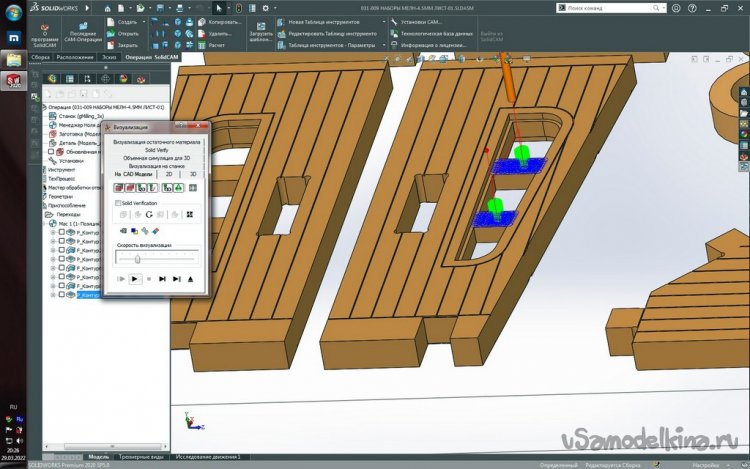Screen dimensions: 750x469
Task: Check the box next to Обновленная заготовка
Action: (51, 151)
